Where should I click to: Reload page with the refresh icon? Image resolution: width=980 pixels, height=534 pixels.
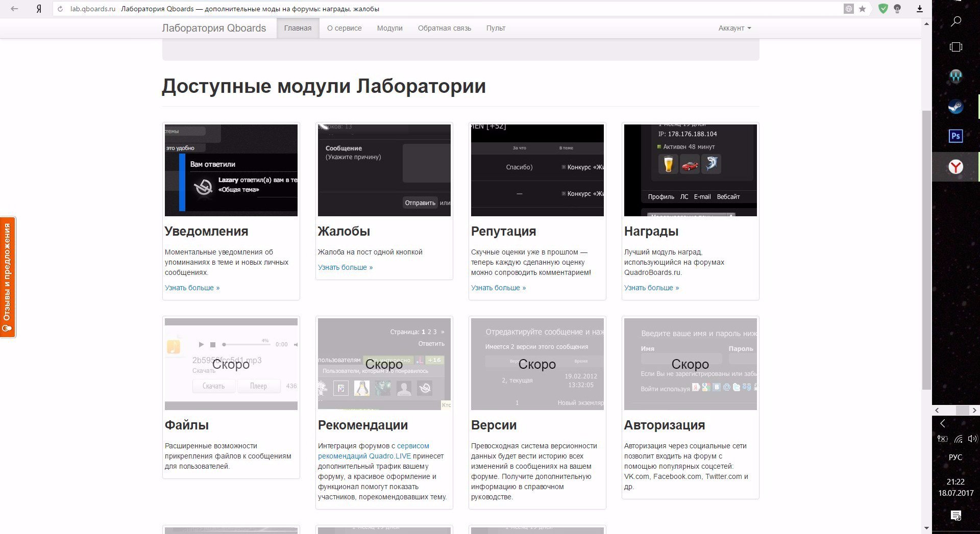point(60,9)
